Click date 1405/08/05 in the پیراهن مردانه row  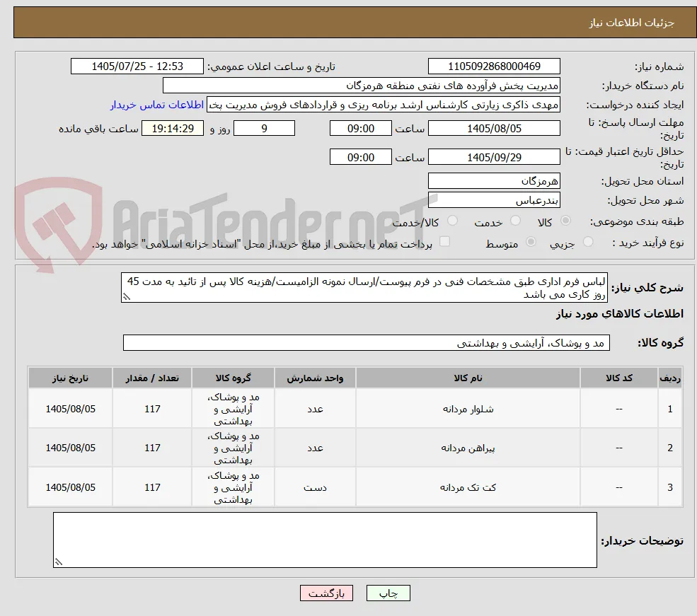[x=70, y=448]
